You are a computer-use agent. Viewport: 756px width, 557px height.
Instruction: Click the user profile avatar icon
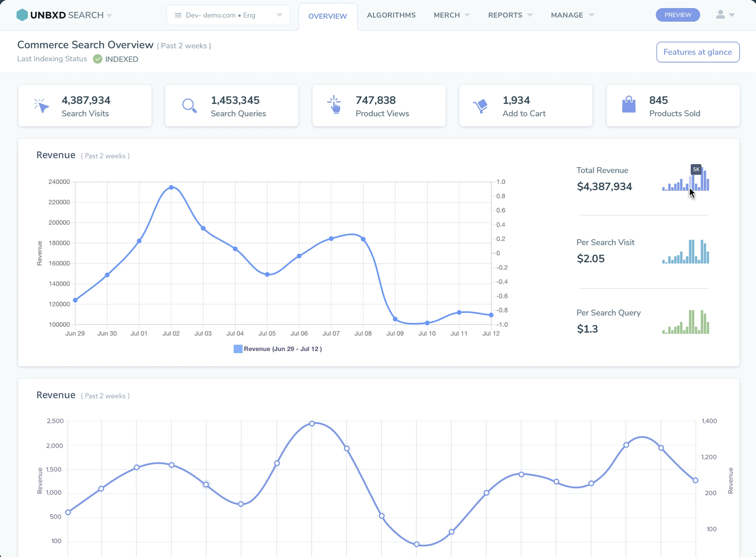pyautogui.click(x=721, y=15)
